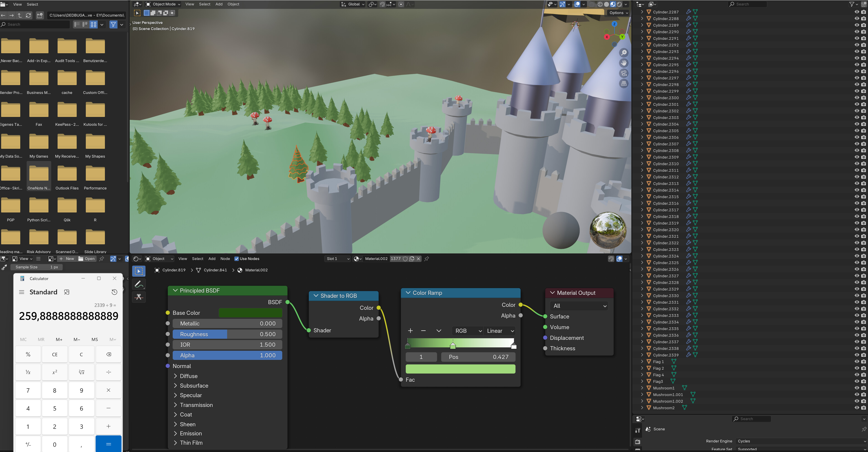Click the pan hand icon in viewport
This screenshot has height=452, width=868.
tap(624, 63)
